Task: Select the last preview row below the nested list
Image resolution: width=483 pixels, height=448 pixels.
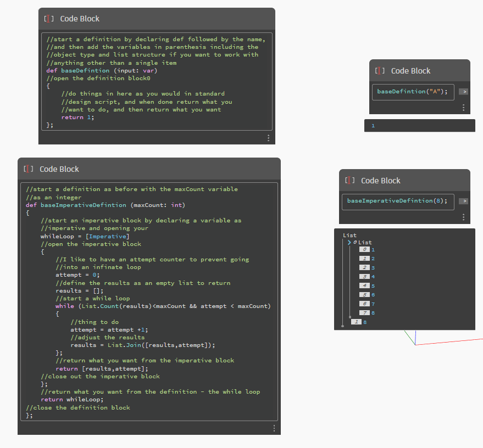Action: [359, 322]
